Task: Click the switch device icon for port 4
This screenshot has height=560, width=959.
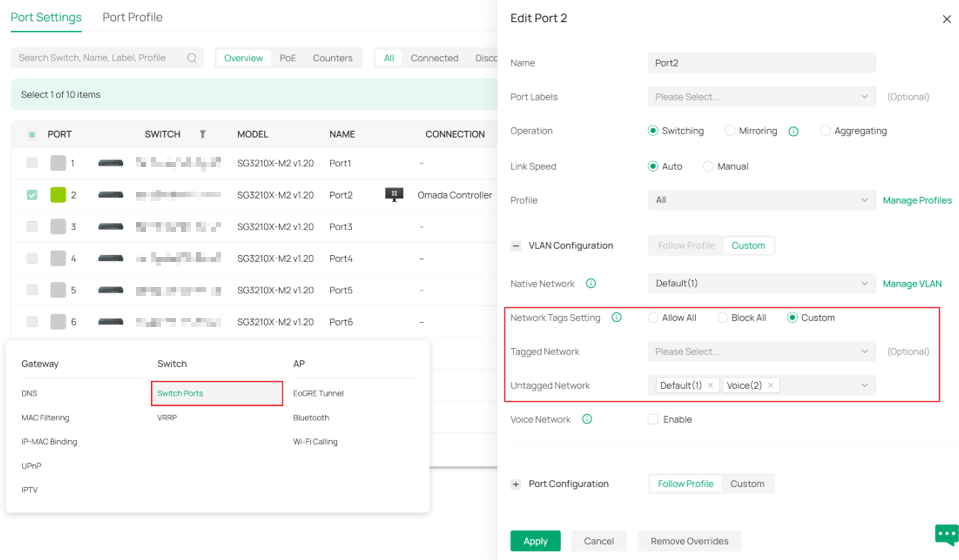Action: click(111, 259)
